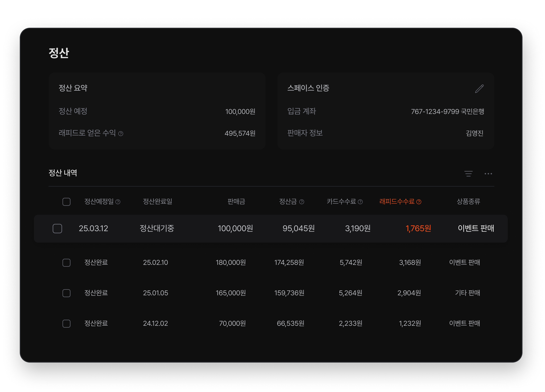Click the 상품종류 column header
The width and height of the screenshot is (545, 392).
(469, 202)
